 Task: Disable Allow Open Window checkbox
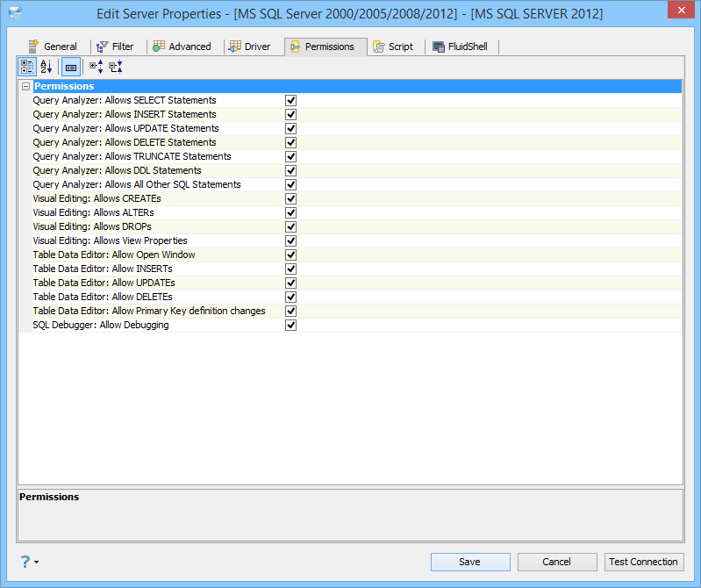(290, 255)
